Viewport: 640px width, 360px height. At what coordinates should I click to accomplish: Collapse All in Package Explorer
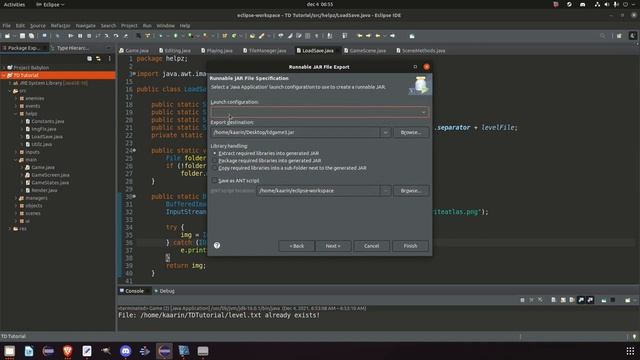(89, 59)
